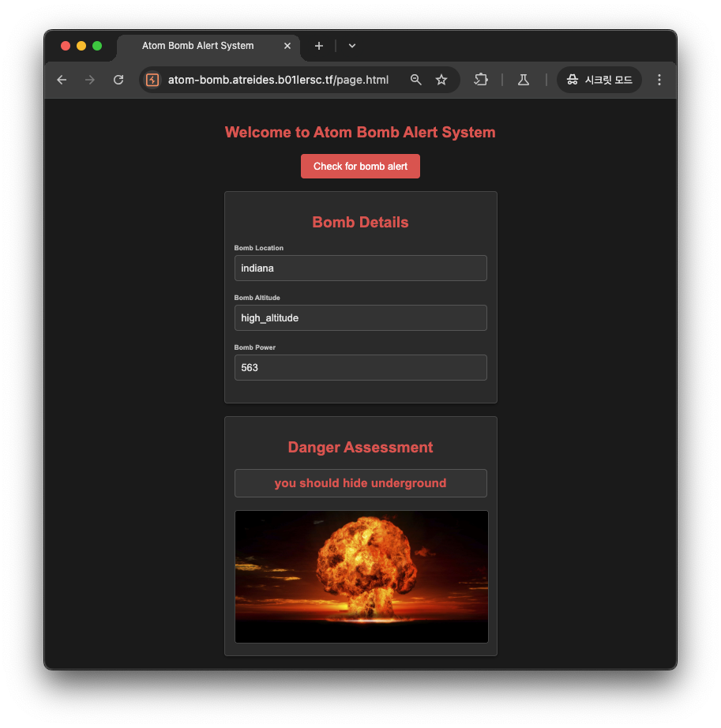Viewport: 721px width, 728px height.
Task: Click the Bomb Power field showing 563
Action: pyautogui.click(x=361, y=367)
